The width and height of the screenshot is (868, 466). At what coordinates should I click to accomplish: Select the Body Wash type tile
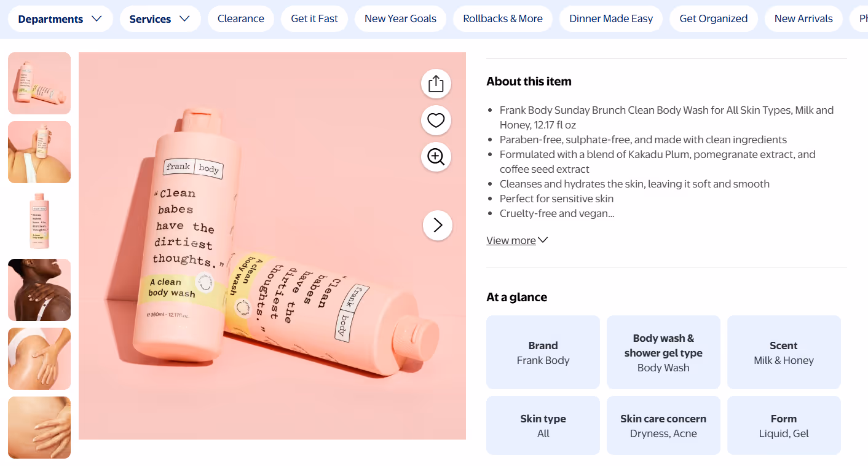point(663,352)
